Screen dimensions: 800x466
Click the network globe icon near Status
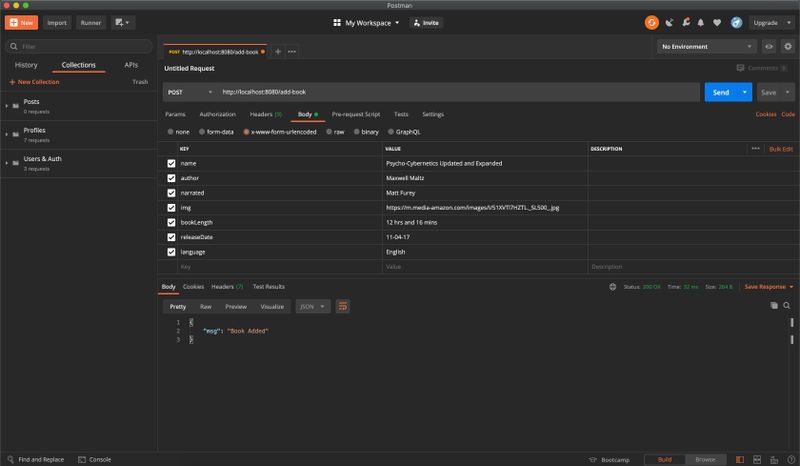613,287
